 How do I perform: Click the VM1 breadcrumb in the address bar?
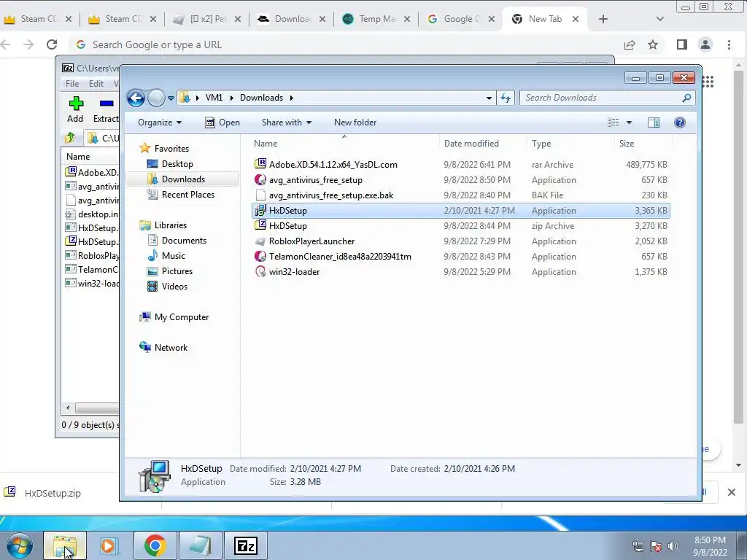(x=214, y=98)
